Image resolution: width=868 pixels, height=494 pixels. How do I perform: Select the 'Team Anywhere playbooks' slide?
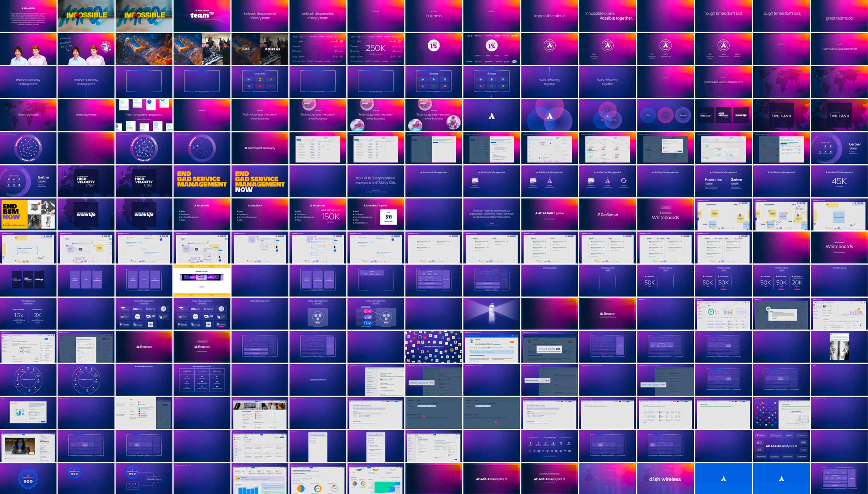pos(144,115)
